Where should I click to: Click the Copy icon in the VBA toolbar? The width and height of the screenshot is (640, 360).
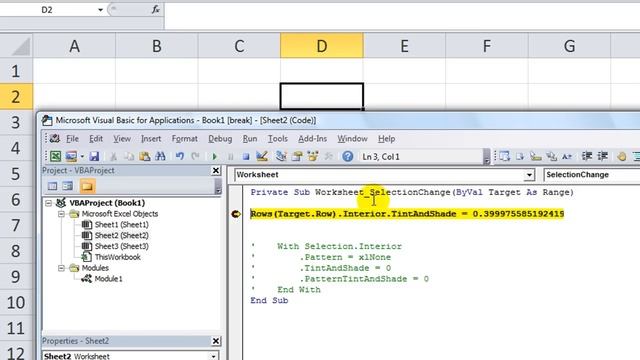[129, 156]
